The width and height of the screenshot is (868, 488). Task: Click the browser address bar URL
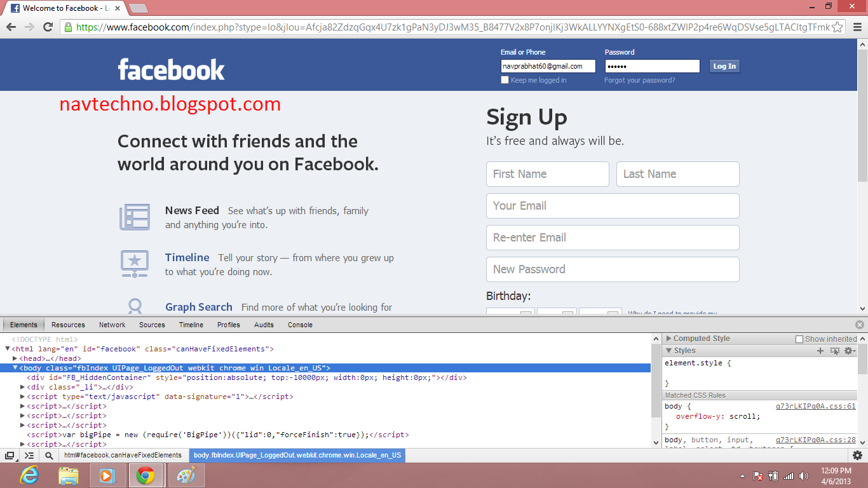point(452,27)
